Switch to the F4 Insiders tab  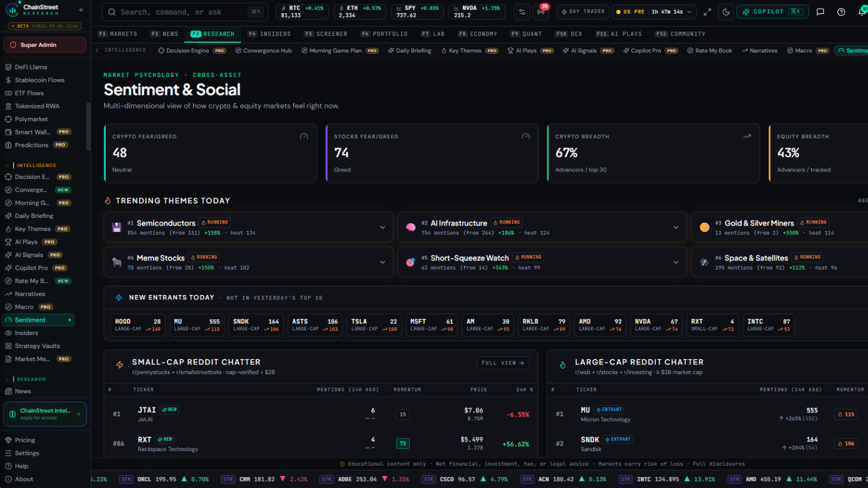269,34
